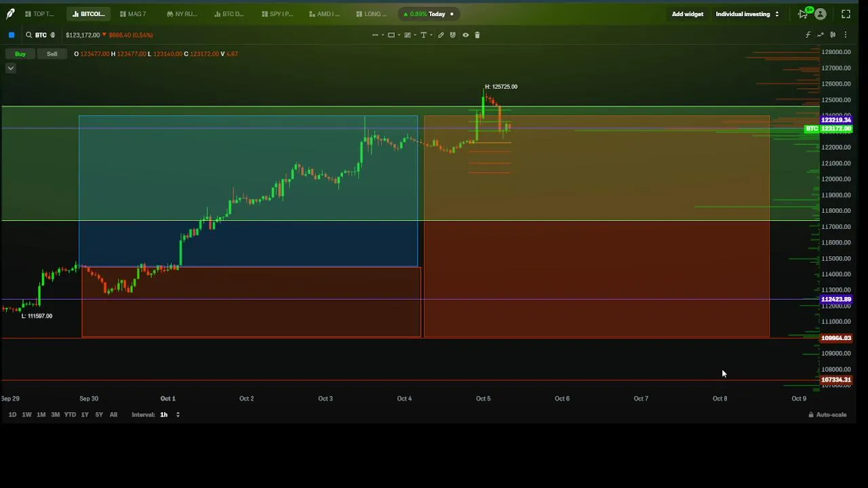Open the Individual investing account dropdown
The width and height of the screenshot is (868, 488).
(747, 14)
